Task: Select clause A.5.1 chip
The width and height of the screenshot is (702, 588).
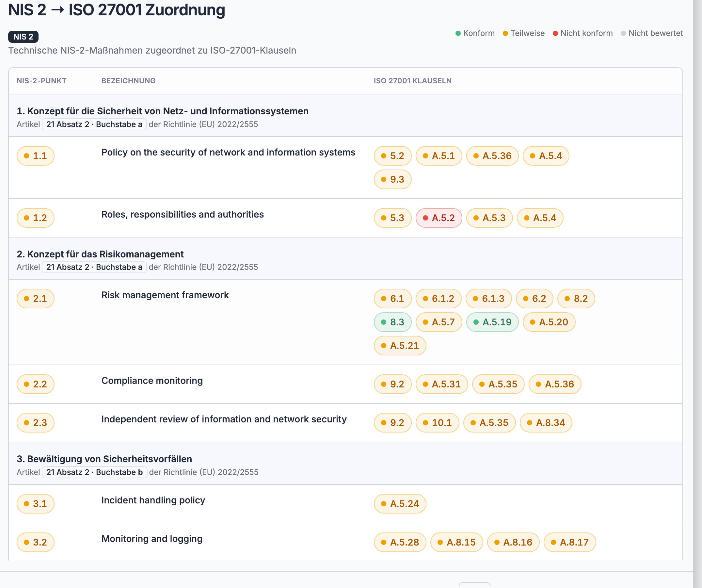Action: (439, 156)
